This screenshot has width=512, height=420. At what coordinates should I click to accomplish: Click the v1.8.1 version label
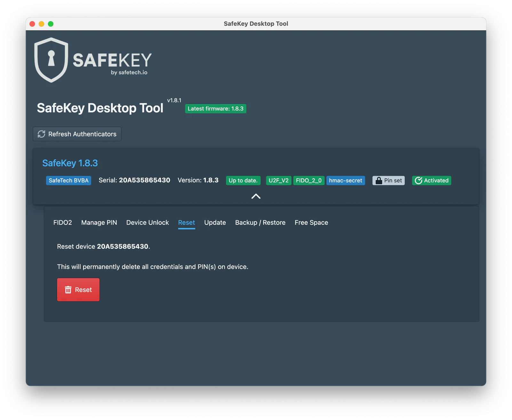click(174, 100)
